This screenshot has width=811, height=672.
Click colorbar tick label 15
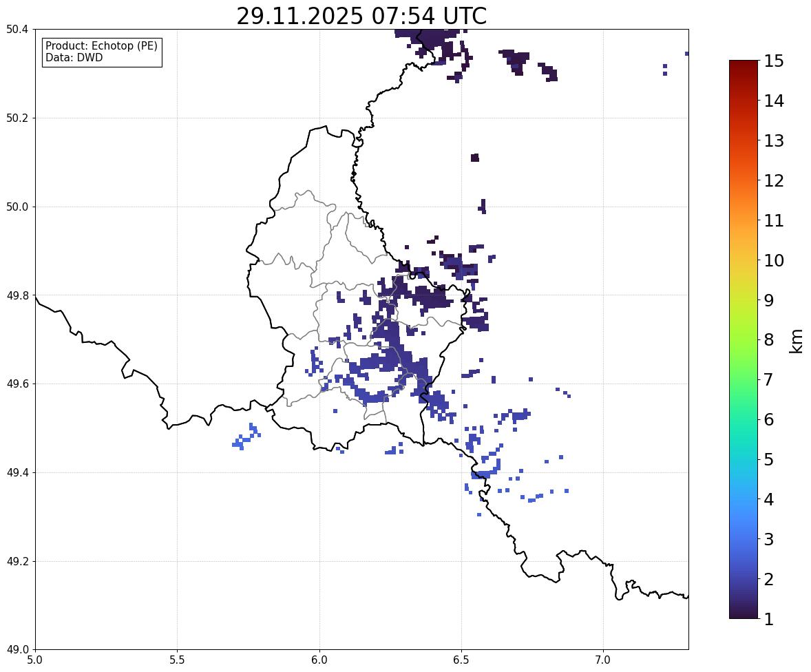[774, 61]
